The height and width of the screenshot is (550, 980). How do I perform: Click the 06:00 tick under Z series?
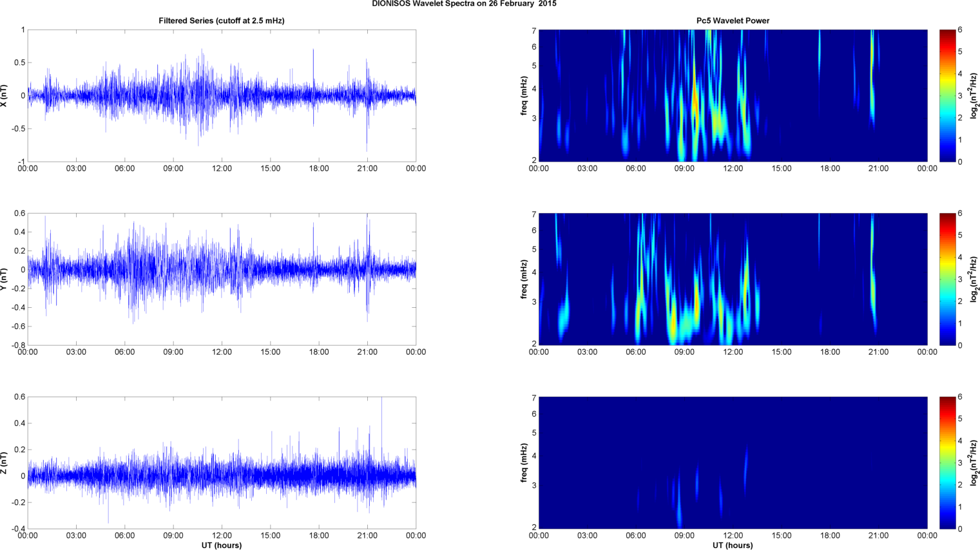click(124, 536)
